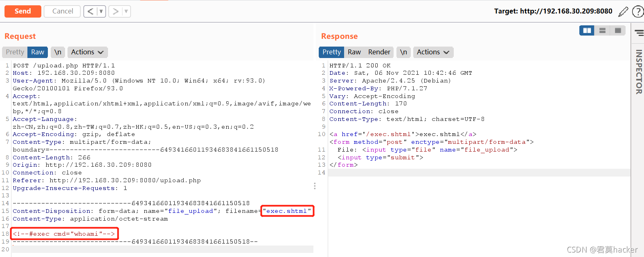
Task: Go back to previous request in history
Action: tap(90, 11)
